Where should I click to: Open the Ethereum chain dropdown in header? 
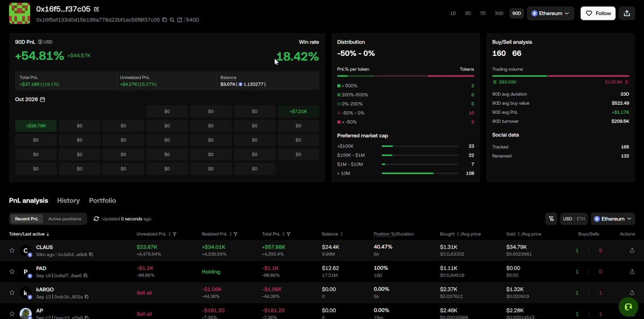[551, 13]
